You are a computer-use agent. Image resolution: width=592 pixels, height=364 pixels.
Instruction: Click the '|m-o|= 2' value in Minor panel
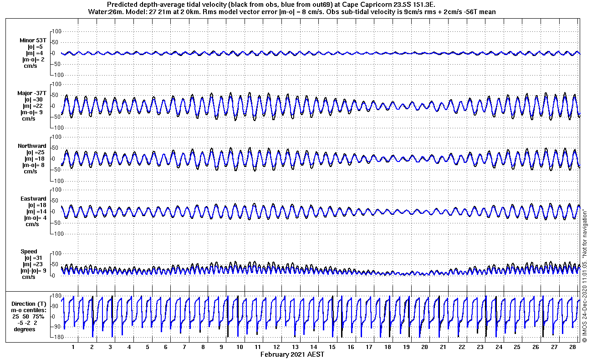[x=33, y=60]
